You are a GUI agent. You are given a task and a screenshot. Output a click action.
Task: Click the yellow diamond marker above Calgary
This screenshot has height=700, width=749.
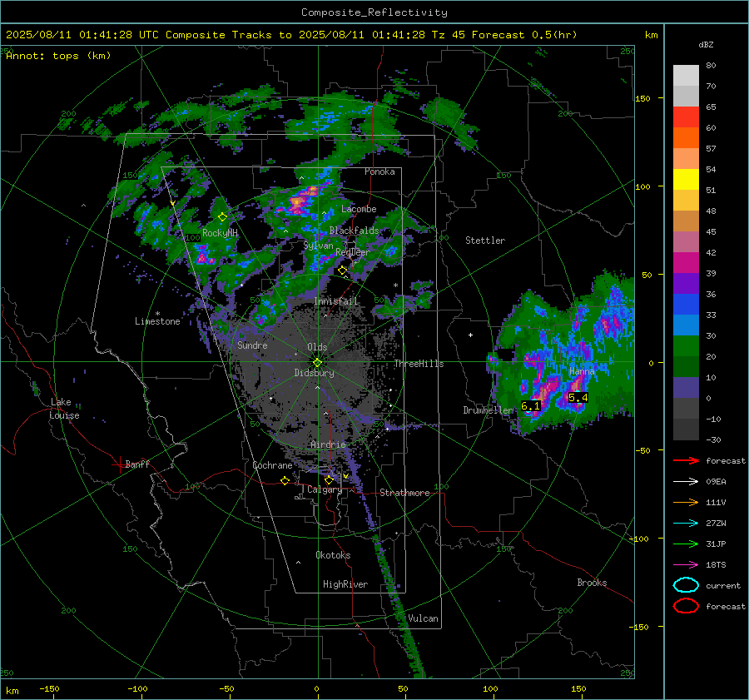tap(329, 479)
